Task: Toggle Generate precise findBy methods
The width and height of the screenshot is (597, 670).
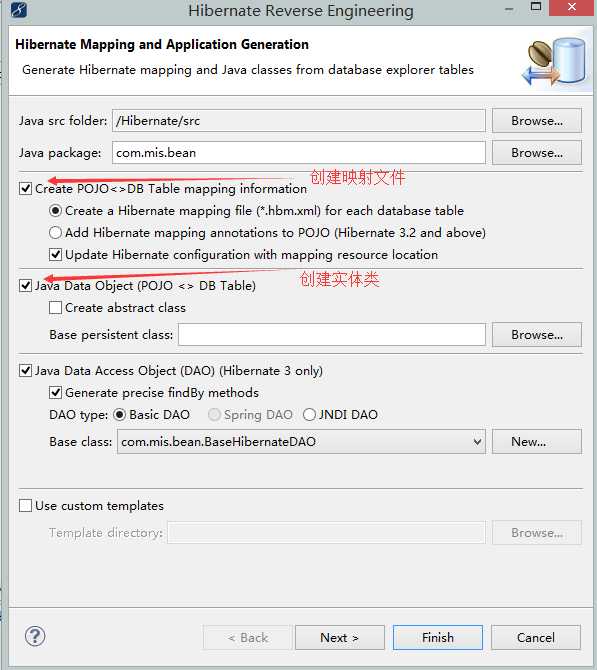Action: [55, 393]
